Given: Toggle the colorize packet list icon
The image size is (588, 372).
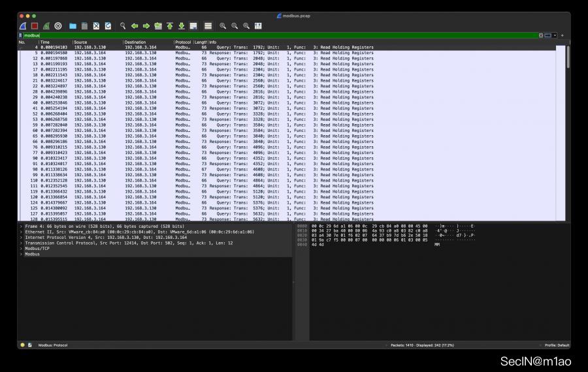Looking at the screenshot, I should [208, 26].
